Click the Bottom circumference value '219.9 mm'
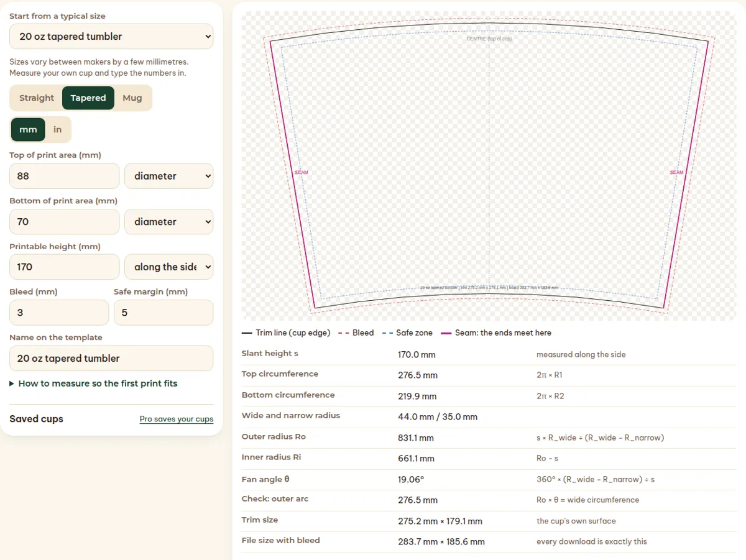The width and height of the screenshot is (746, 560). pos(417,397)
